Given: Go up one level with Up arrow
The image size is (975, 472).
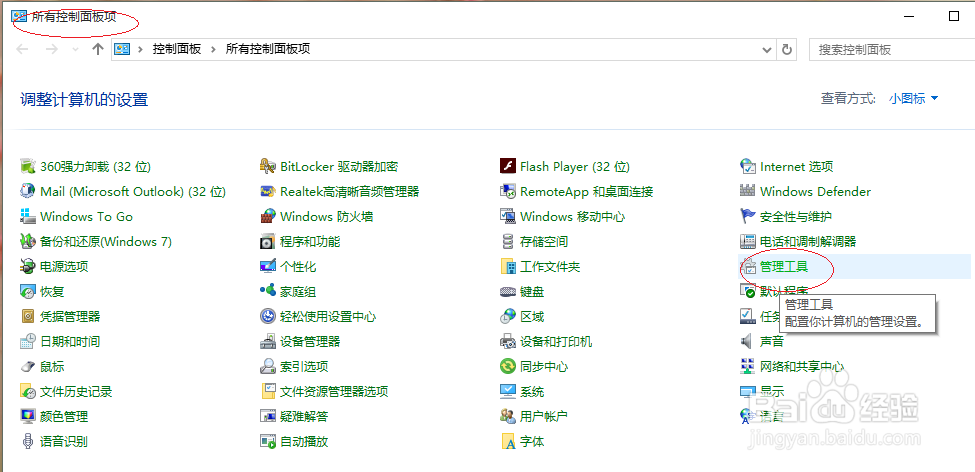Looking at the screenshot, I should [x=97, y=50].
